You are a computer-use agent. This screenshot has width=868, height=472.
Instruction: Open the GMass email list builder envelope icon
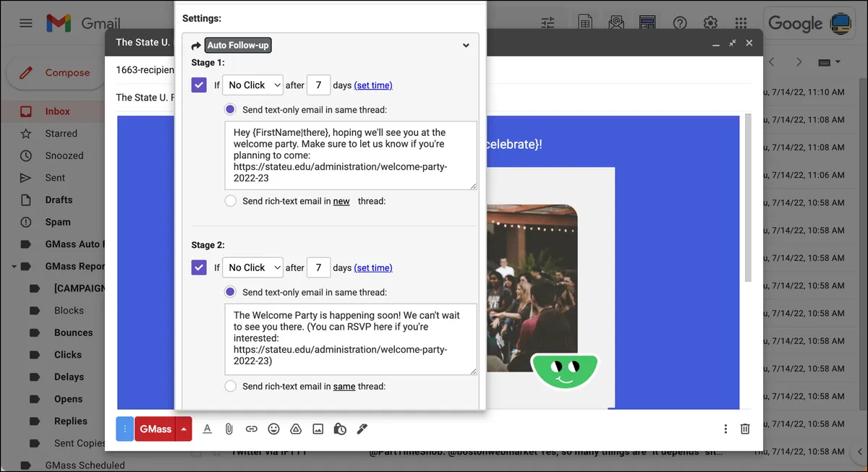click(616, 23)
